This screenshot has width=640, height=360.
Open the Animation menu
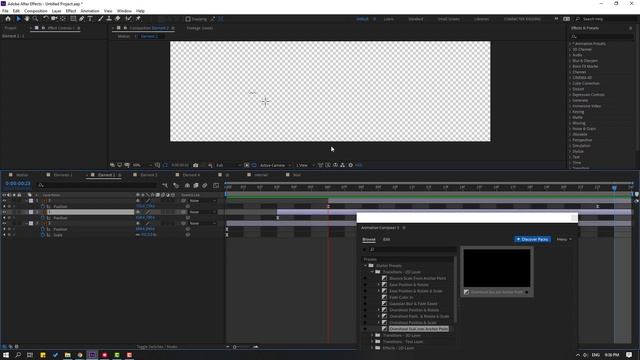coord(90,11)
